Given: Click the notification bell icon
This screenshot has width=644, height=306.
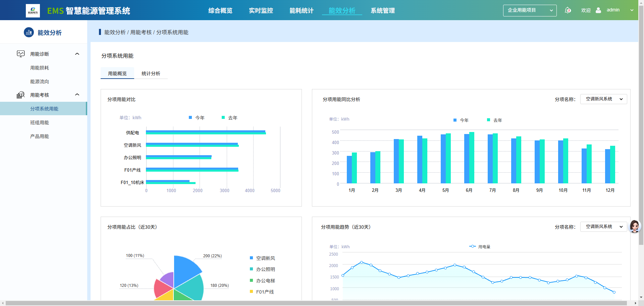Looking at the screenshot, I should click(x=568, y=10).
